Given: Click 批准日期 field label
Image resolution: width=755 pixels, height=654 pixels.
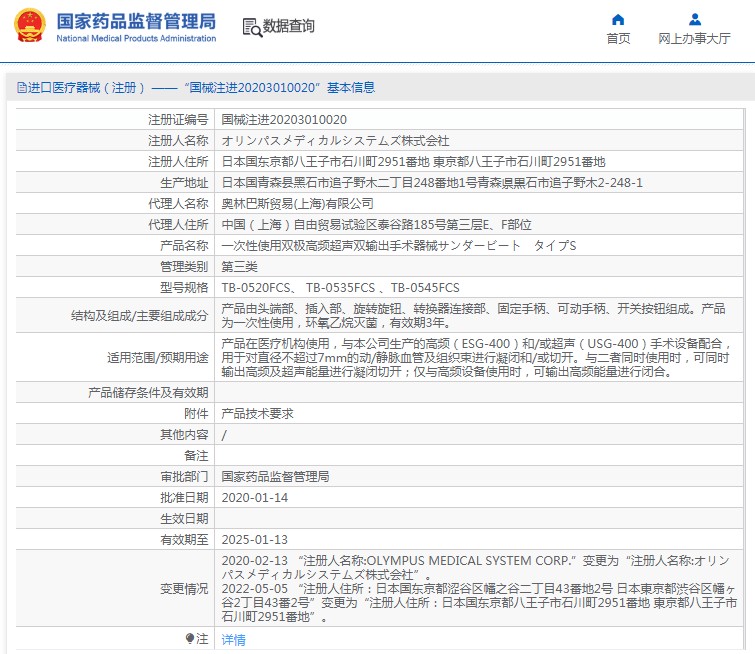Looking at the screenshot, I should point(184,498).
